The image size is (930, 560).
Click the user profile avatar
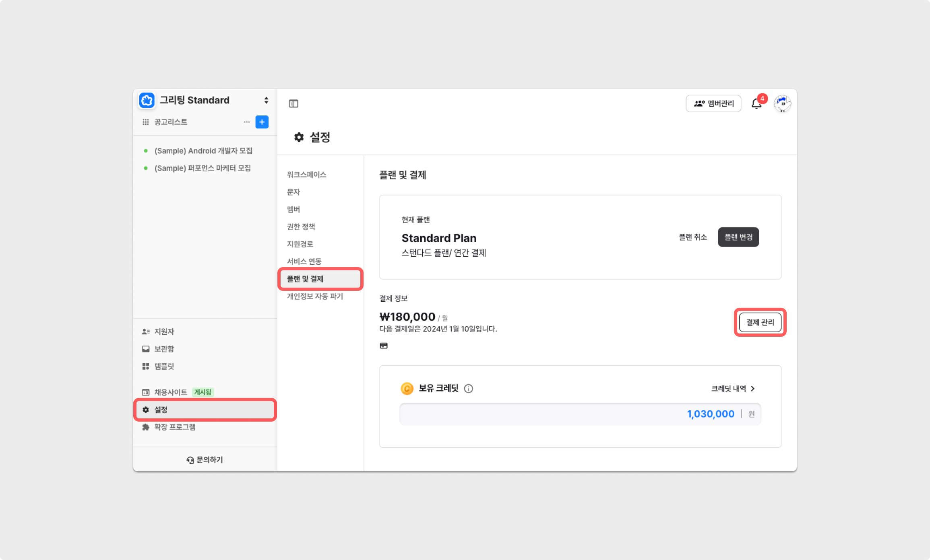[782, 104]
